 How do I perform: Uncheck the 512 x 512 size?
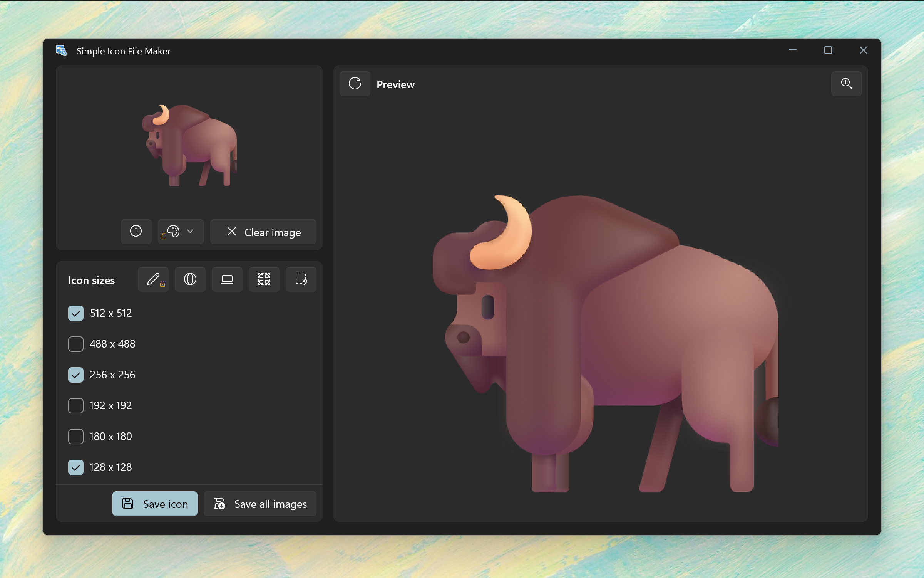[x=76, y=313]
